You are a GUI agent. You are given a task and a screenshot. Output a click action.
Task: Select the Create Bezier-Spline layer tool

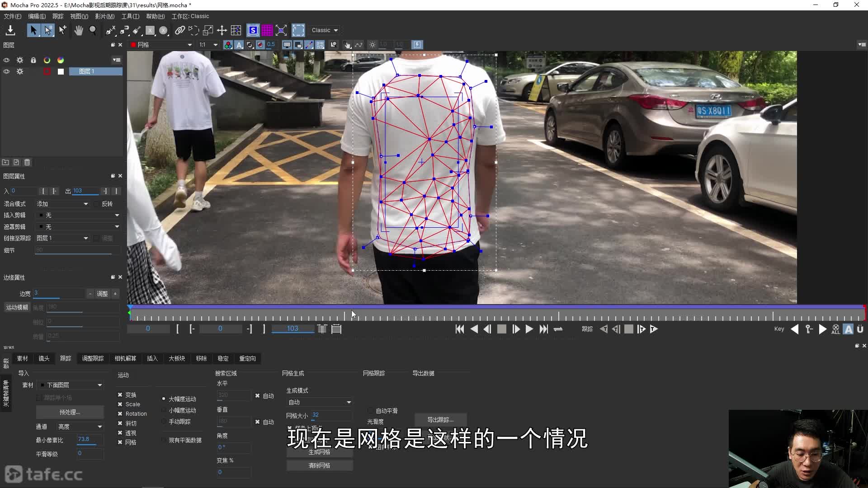(x=124, y=30)
